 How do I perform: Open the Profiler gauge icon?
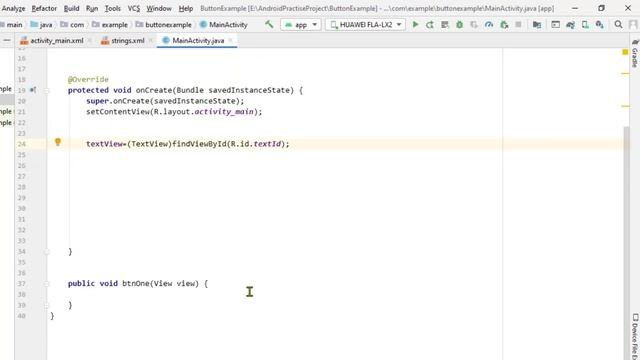489,25
